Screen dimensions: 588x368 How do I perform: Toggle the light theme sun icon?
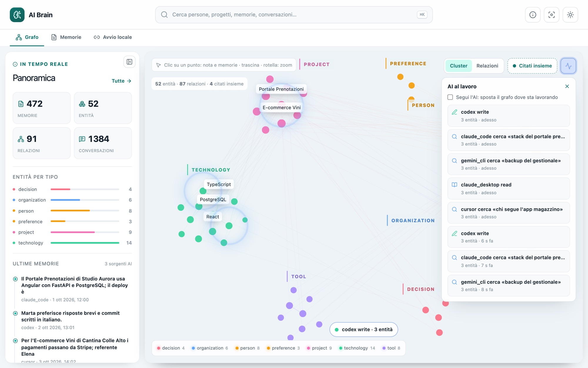(x=570, y=15)
